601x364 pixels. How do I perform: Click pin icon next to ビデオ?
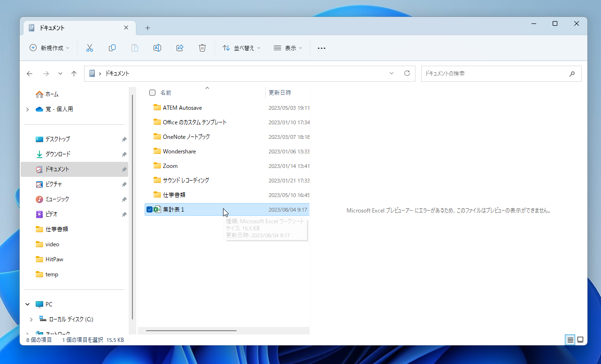pyautogui.click(x=124, y=214)
